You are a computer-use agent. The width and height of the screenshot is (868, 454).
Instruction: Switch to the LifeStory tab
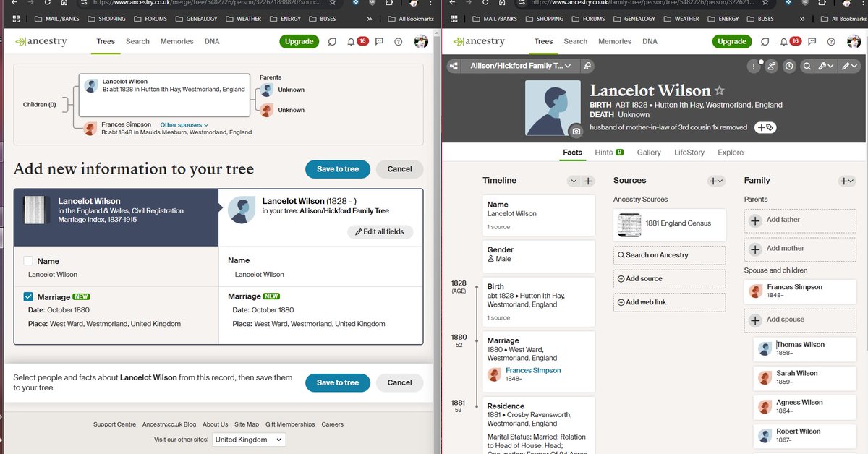click(689, 153)
